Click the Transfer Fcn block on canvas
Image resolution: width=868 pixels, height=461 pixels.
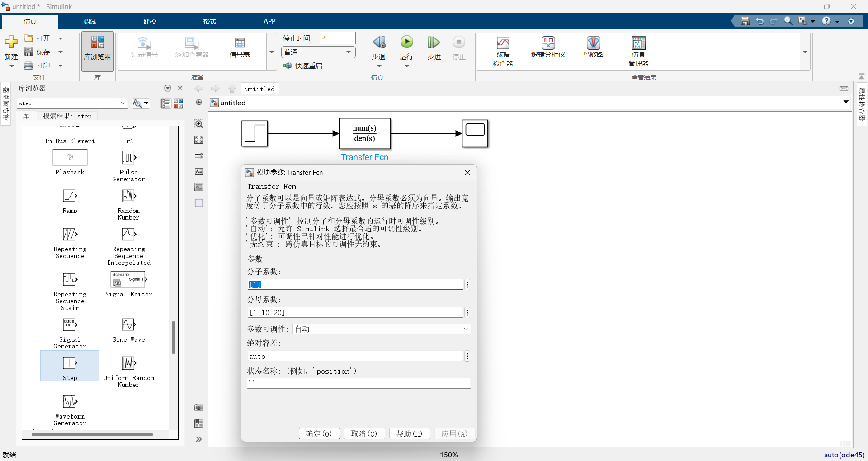pyautogui.click(x=365, y=133)
